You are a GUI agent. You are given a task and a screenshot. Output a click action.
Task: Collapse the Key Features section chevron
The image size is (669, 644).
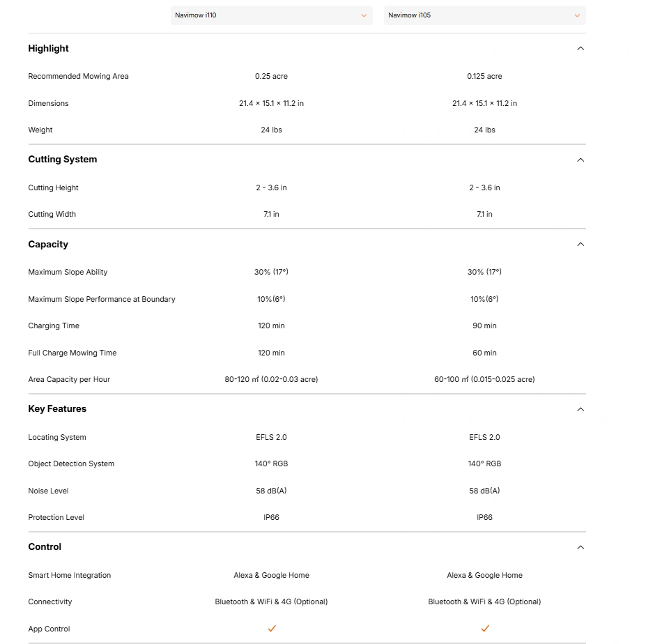pyautogui.click(x=580, y=409)
